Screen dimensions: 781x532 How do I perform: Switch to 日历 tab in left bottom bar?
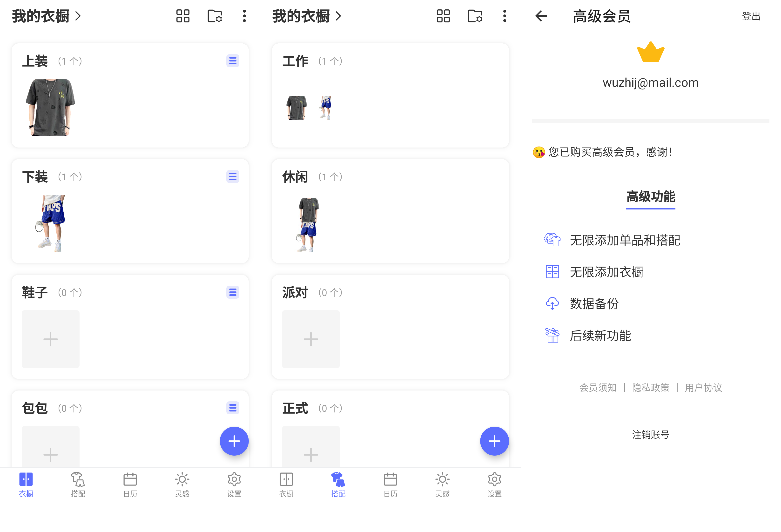(130, 484)
